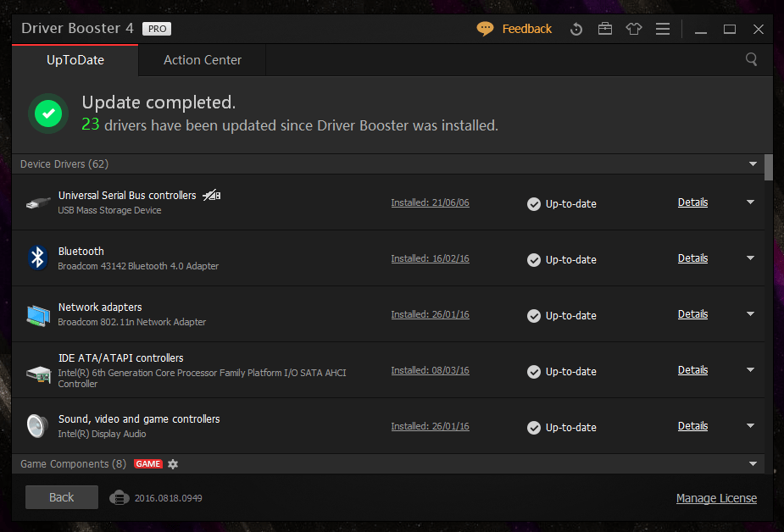
Task: Open Details for USB Mass Storage Device
Action: (692, 202)
